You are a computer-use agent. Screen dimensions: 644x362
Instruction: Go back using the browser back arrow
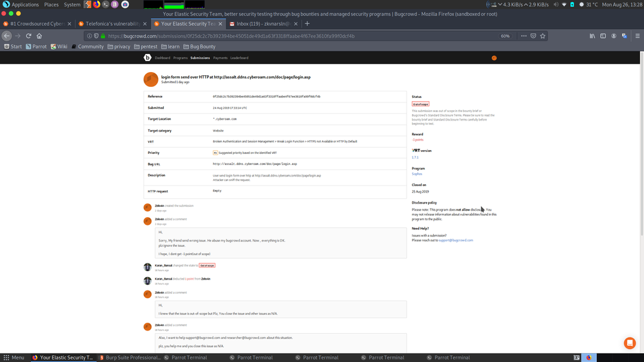coord(6,36)
